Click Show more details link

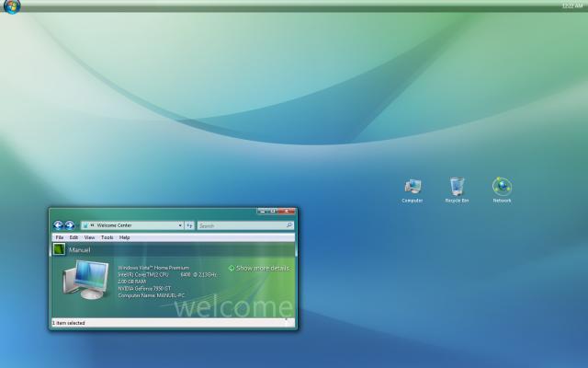point(263,268)
